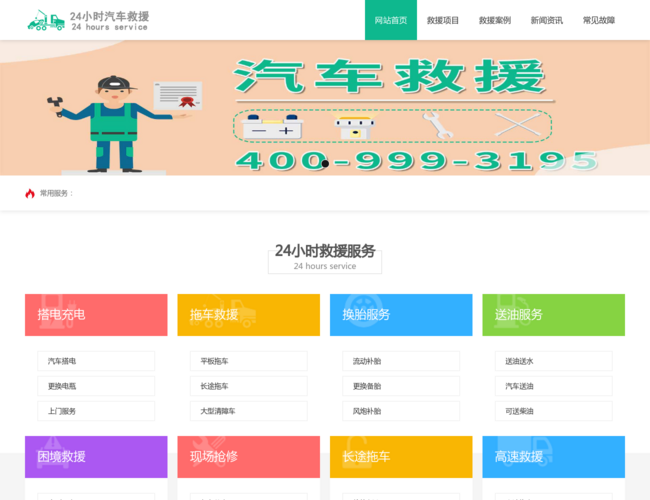Select the 平板拖车 service link
Viewport: 650px width, 500px height.
[249, 361]
